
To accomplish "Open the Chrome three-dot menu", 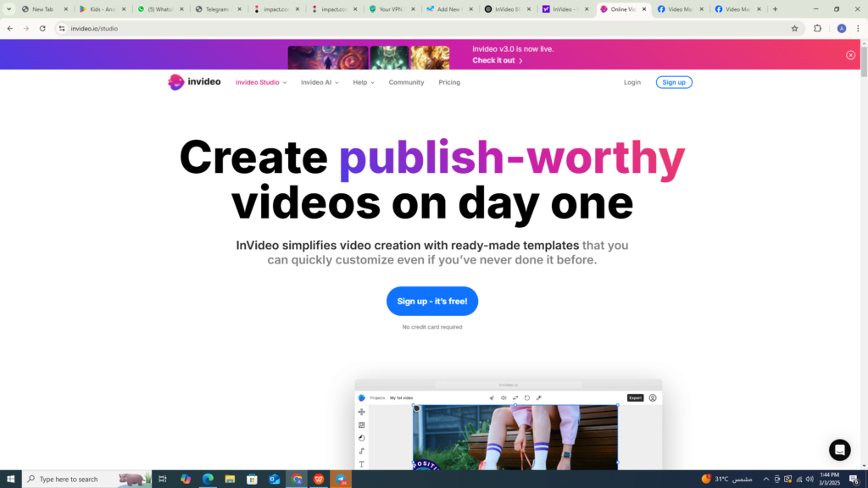I will click(x=858, y=28).
